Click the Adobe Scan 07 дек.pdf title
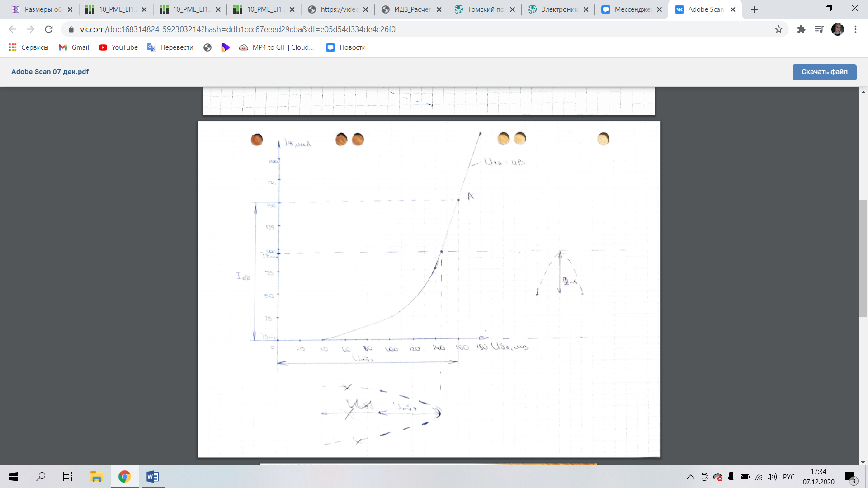868x488 pixels. tap(50, 72)
